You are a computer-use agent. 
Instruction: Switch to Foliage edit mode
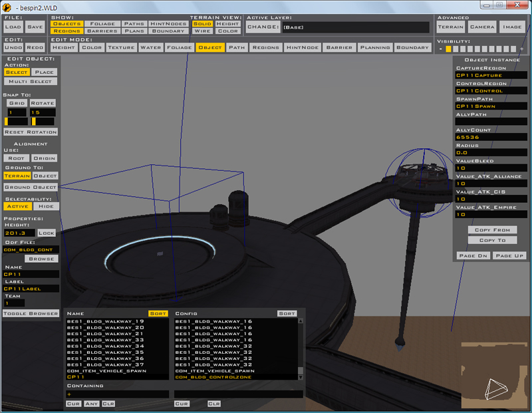tap(179, 47)
